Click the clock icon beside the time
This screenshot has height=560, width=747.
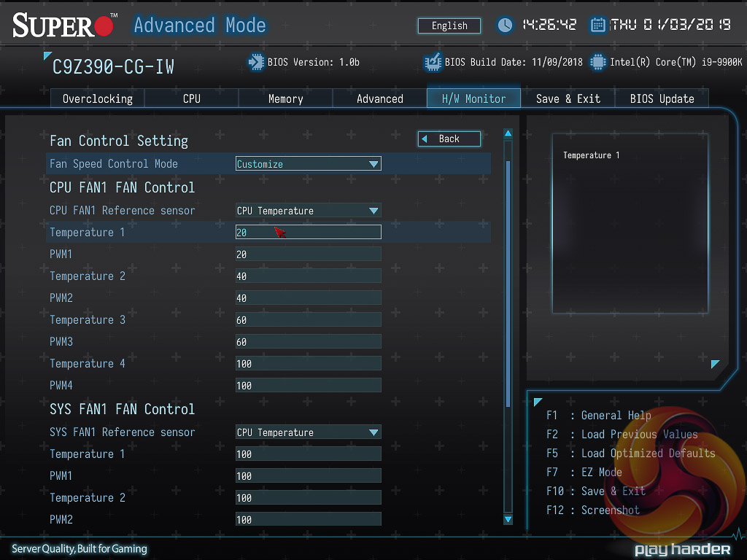coord(505,25)
